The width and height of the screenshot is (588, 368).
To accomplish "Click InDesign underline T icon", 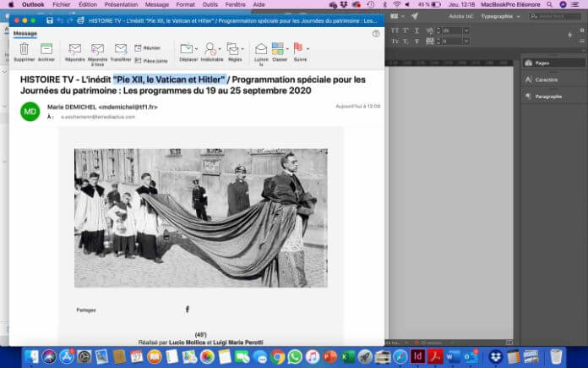I will [416, 30].
